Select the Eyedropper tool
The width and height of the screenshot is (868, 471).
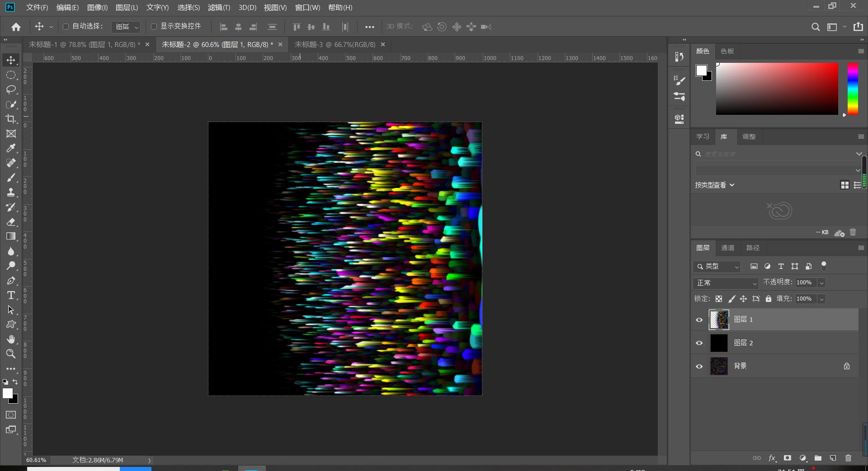pos(11,148)
